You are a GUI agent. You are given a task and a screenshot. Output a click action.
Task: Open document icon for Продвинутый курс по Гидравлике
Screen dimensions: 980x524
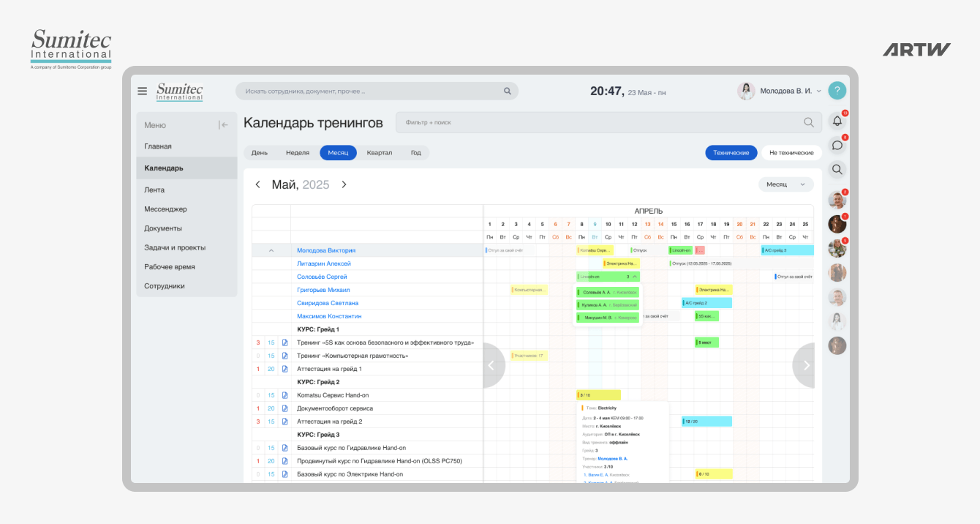[x=285, y=461]
